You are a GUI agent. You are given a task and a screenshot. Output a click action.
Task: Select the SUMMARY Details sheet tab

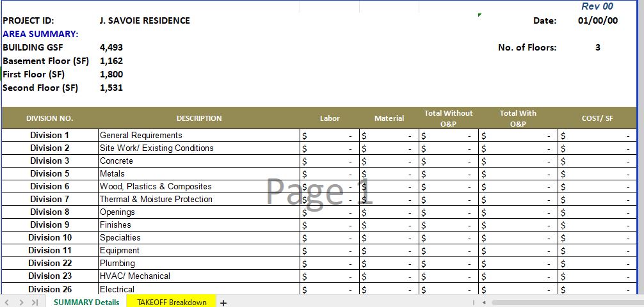click(x=86, y=302)
